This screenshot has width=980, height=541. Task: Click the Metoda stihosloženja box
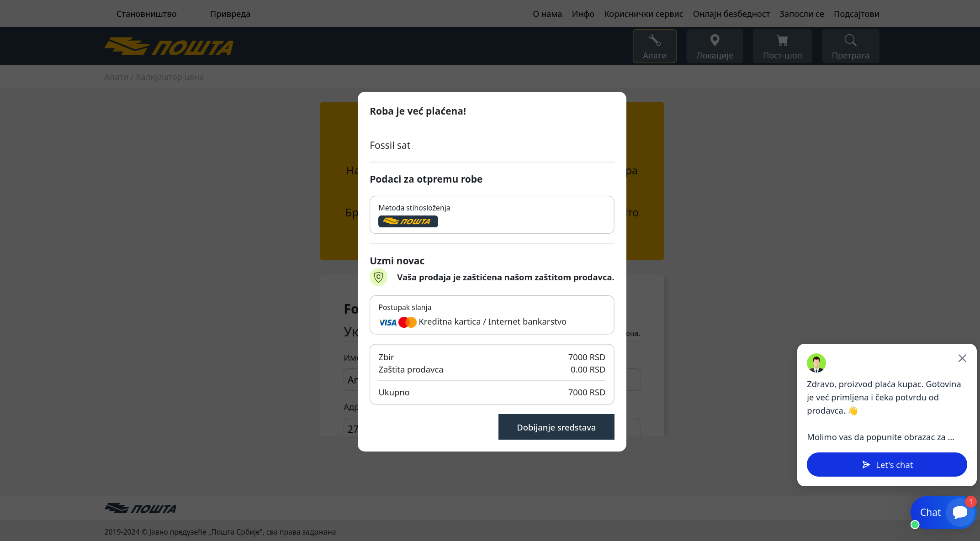pos(492,215)
